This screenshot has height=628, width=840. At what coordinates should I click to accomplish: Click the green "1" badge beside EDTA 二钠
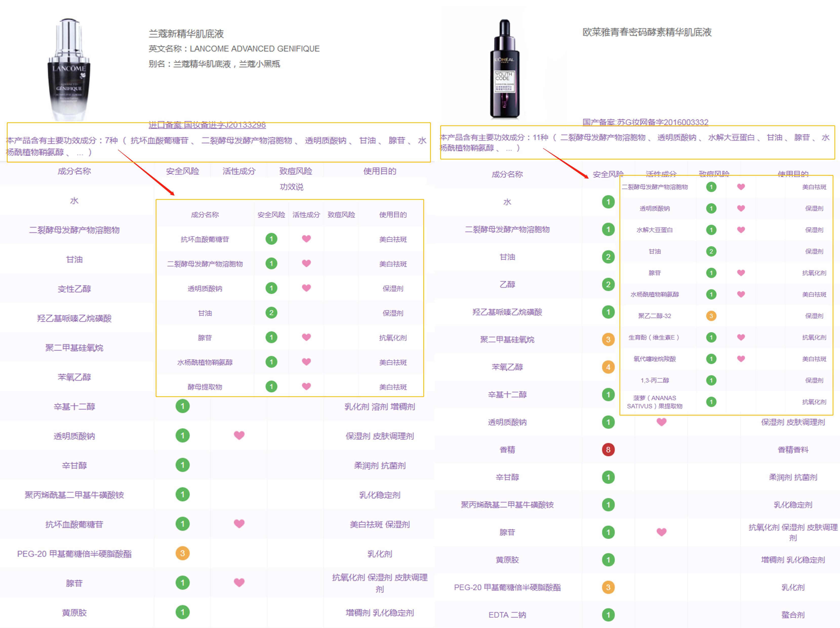point(608,614)
